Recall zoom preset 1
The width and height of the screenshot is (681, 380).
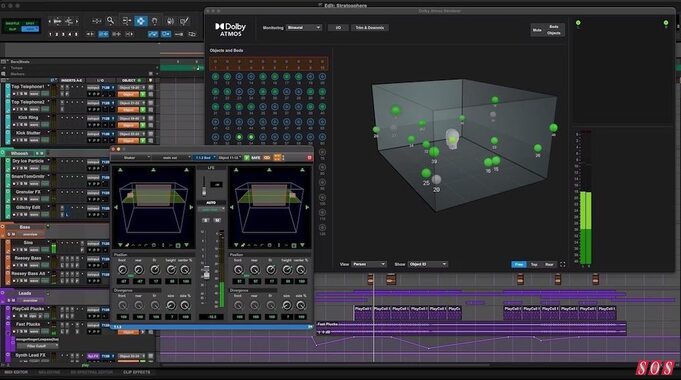50,34
